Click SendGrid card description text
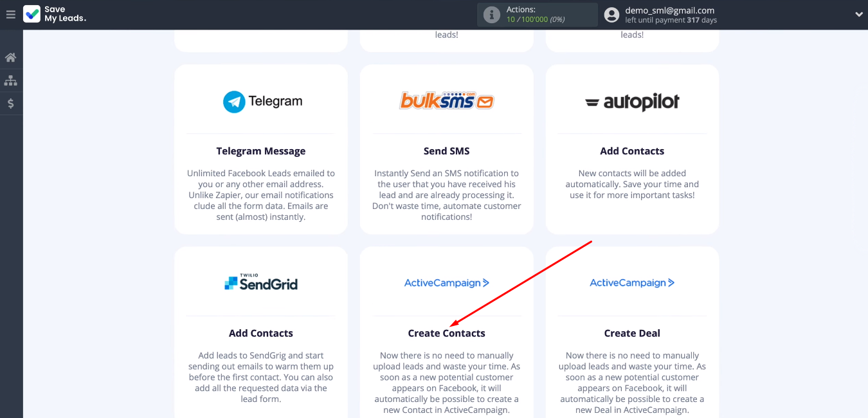Screen dimensions: 868x418 (261, 377)
